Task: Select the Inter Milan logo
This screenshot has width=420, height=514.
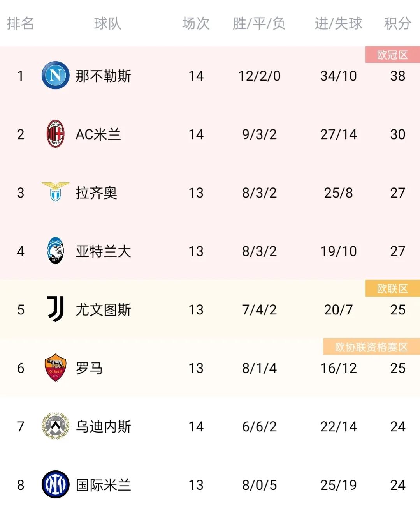Action: pos(56,484)
